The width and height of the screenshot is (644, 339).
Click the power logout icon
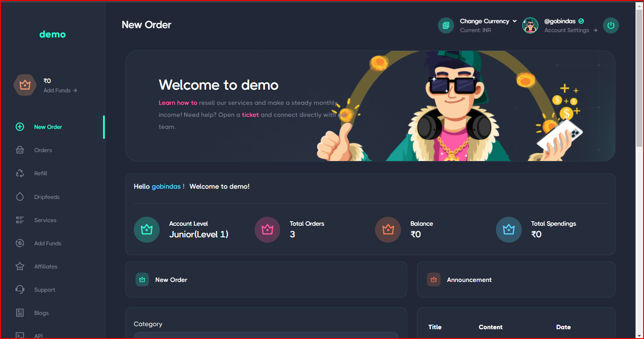click(611, 25)
